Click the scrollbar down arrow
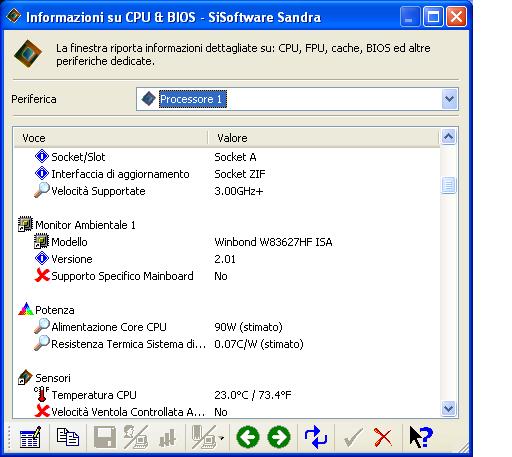The image size is (512, 457). point(449,408)
